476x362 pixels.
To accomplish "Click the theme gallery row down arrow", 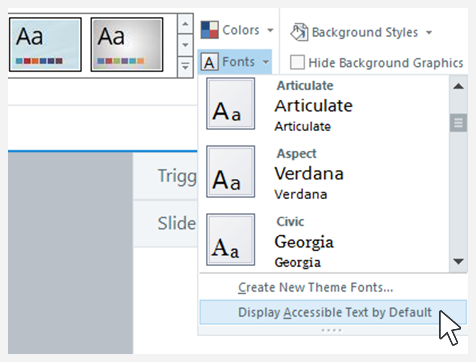I will (185, 45).
